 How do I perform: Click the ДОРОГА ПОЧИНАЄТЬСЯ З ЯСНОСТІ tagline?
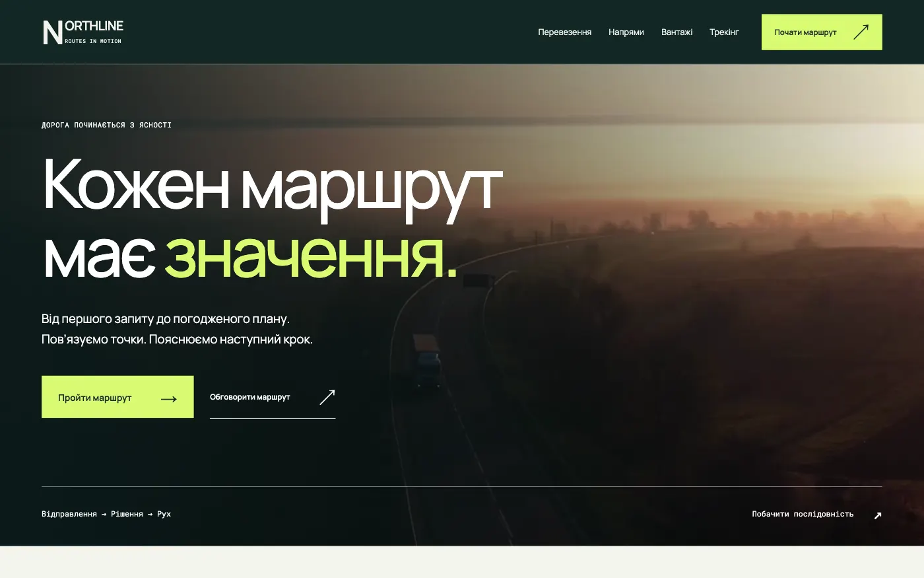(106, 125)
